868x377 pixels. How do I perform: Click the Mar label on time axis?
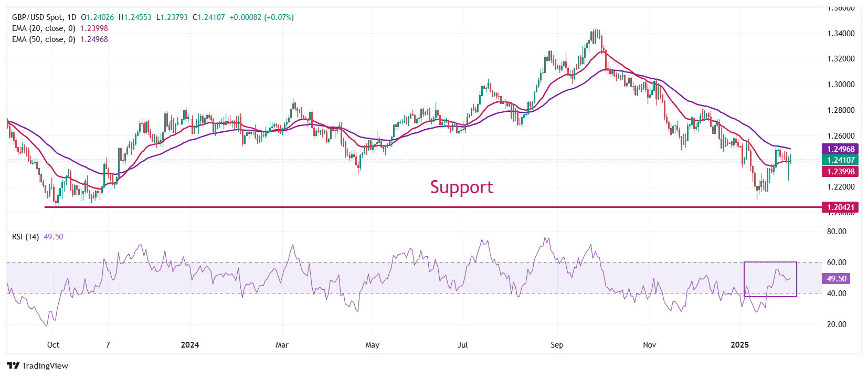click(x=282, y=345)
